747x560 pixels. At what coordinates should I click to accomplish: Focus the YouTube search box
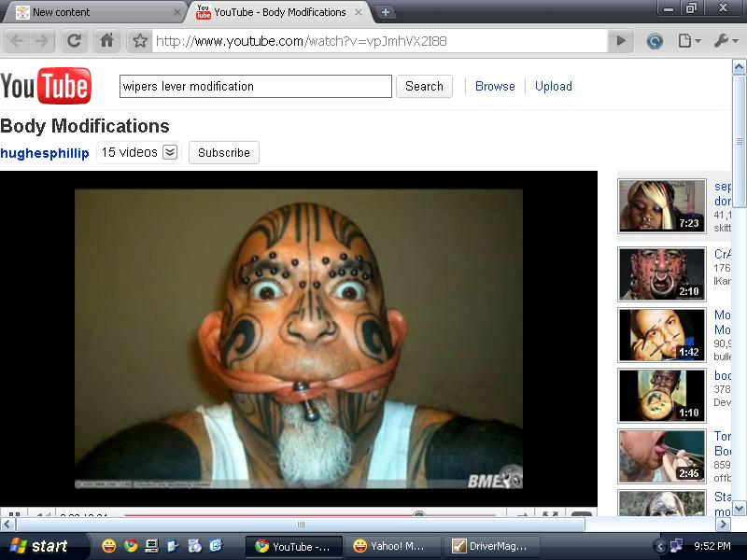click(255, 86)
